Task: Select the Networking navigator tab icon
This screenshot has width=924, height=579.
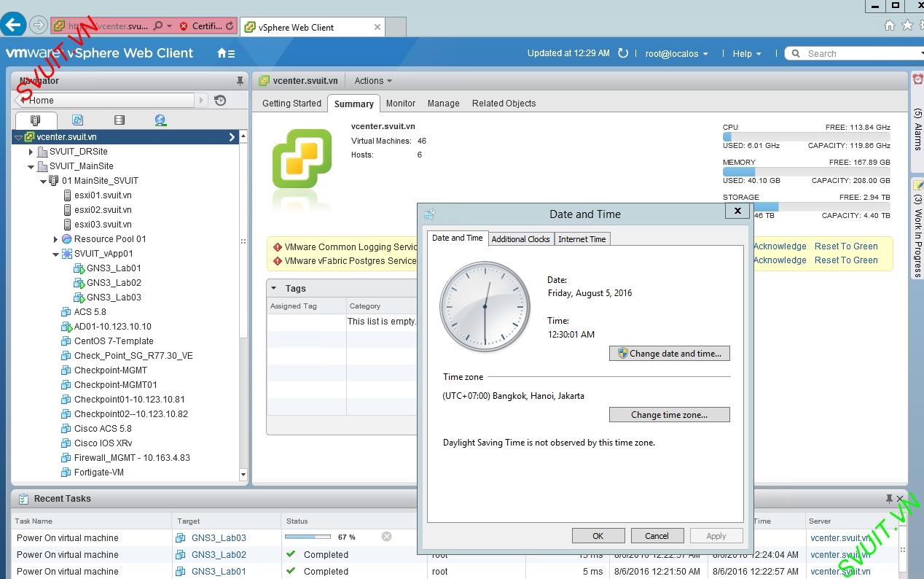Action: click(160, 120)
